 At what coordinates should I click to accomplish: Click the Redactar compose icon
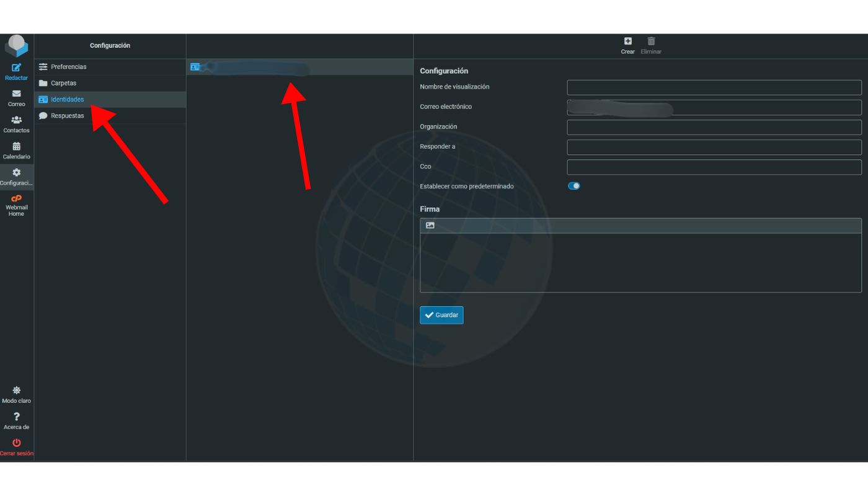[17, 68]
